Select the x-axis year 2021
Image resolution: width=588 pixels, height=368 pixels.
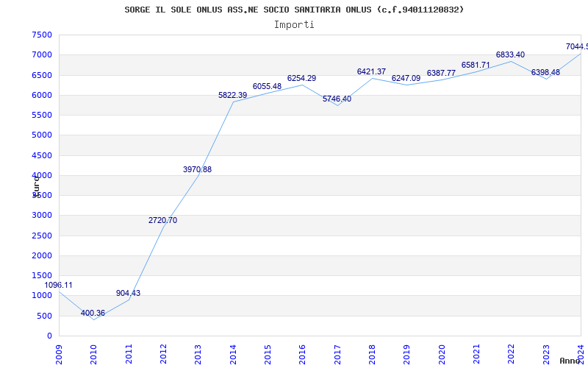tap(476, 354)
